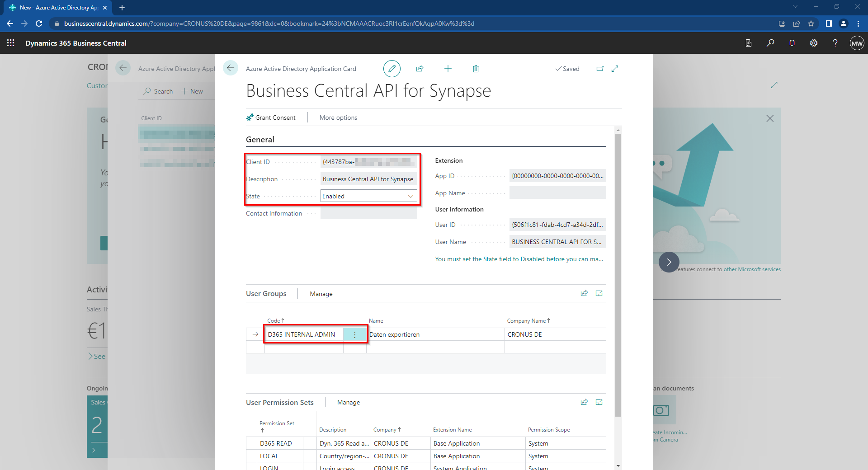Open the Dynamics 365 app launcher waffle
The height and width of the screenshot is (470, 868).
[11, 43]
